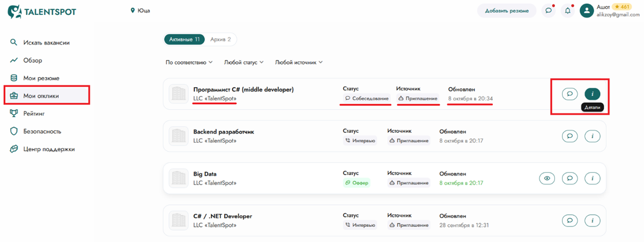Open details info for Big Data response

[x=592, y=178]
